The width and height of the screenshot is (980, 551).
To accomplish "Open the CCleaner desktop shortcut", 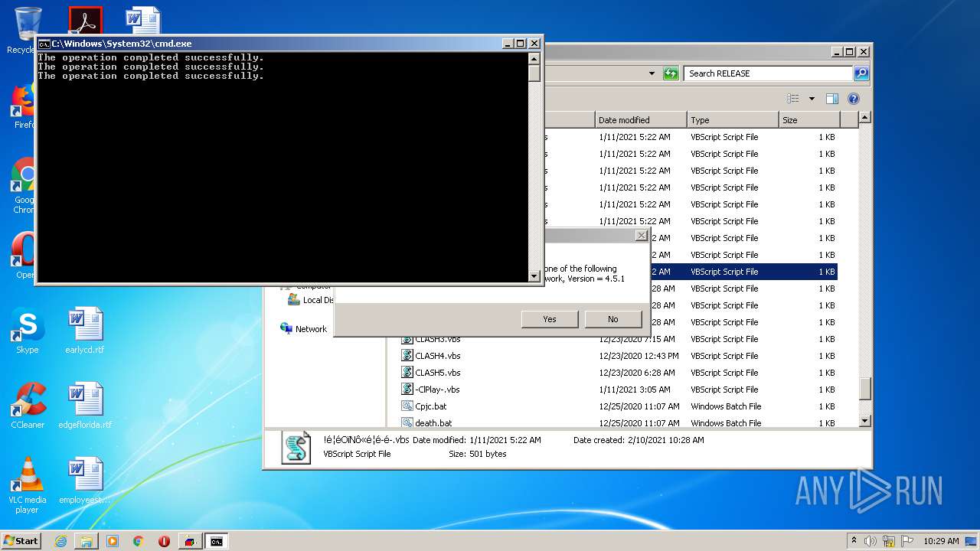I will (28, 406).
